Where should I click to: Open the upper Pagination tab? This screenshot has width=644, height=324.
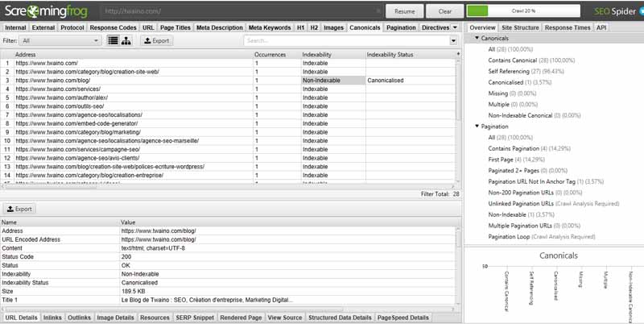point(401,27)
